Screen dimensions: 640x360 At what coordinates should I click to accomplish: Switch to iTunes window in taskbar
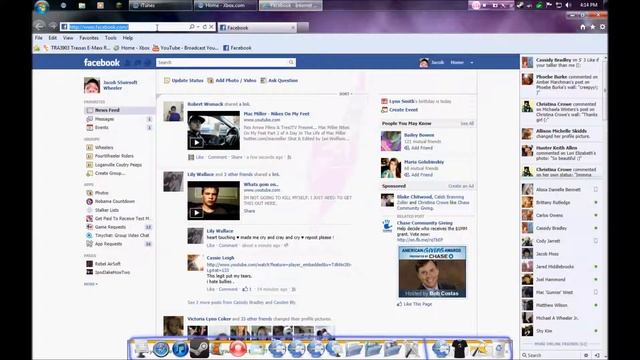tap(160, 5)
